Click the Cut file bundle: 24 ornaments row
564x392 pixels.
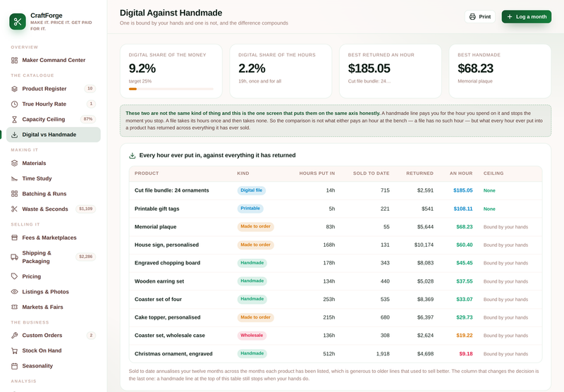coord(336,190)
